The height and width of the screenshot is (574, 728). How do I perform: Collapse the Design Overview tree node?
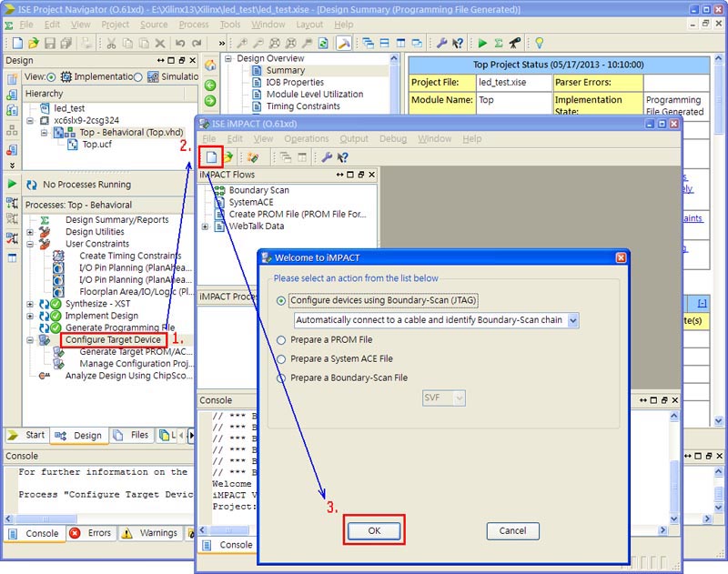coord(228,58)
